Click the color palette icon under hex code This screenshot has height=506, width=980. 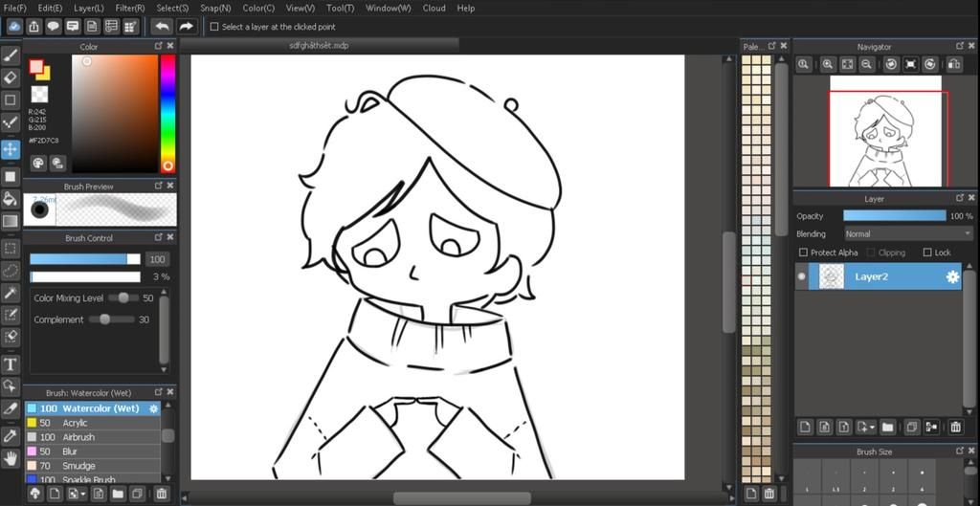coord(38,163)
